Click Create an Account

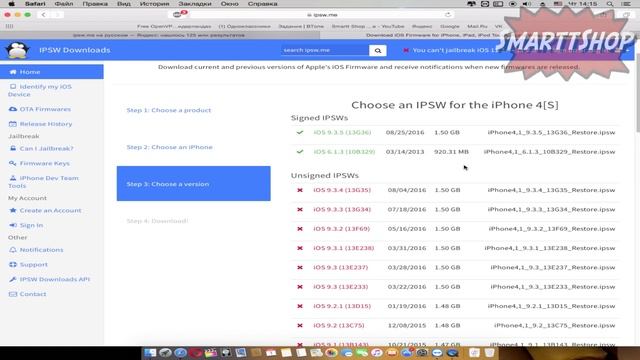45,210
